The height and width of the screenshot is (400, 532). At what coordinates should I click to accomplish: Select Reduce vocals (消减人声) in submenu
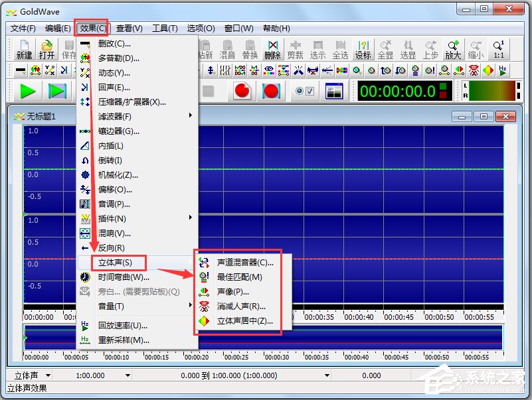tap(243, 306)
